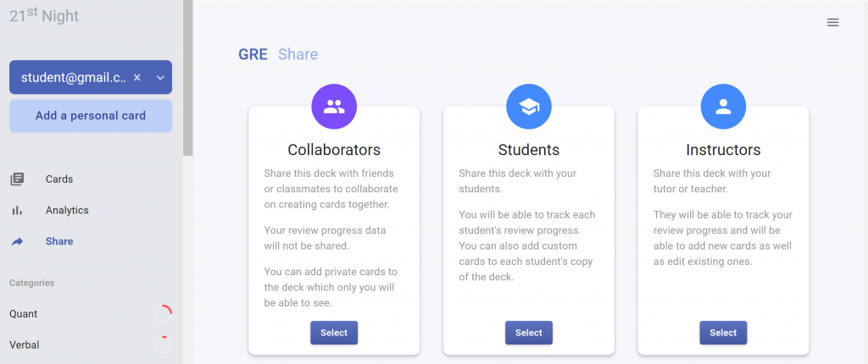Click the Instructors person icon
Viewport: 868px width, 364px height.
(x=723, y=106)
